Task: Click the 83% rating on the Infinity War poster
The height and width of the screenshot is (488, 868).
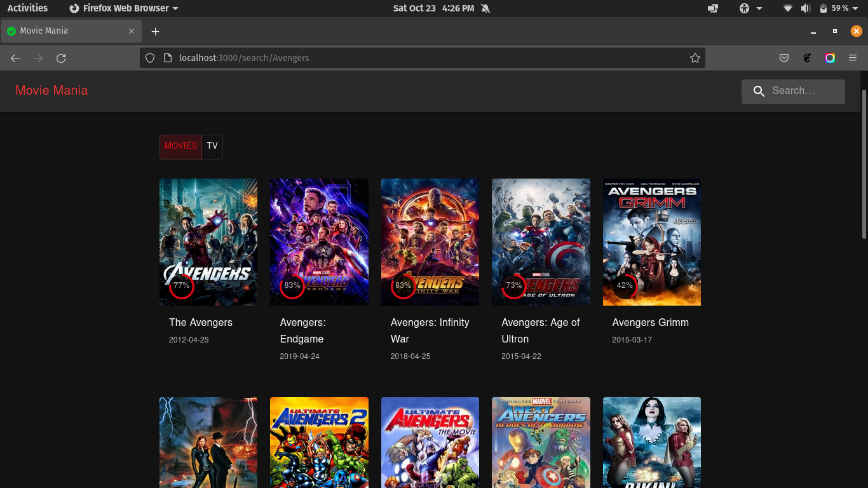Action: tap(403, 286)
